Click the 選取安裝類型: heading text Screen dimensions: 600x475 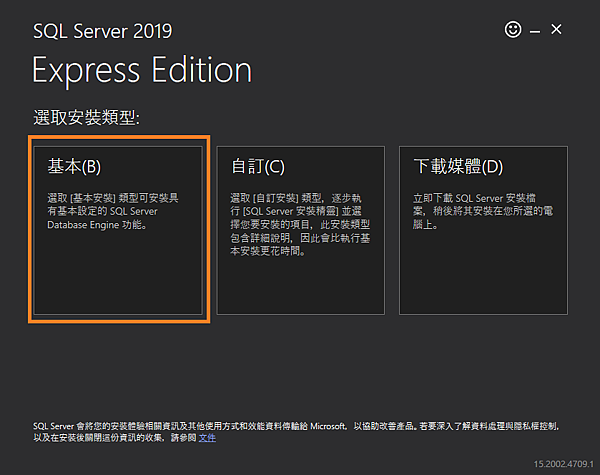click(86, 118)
